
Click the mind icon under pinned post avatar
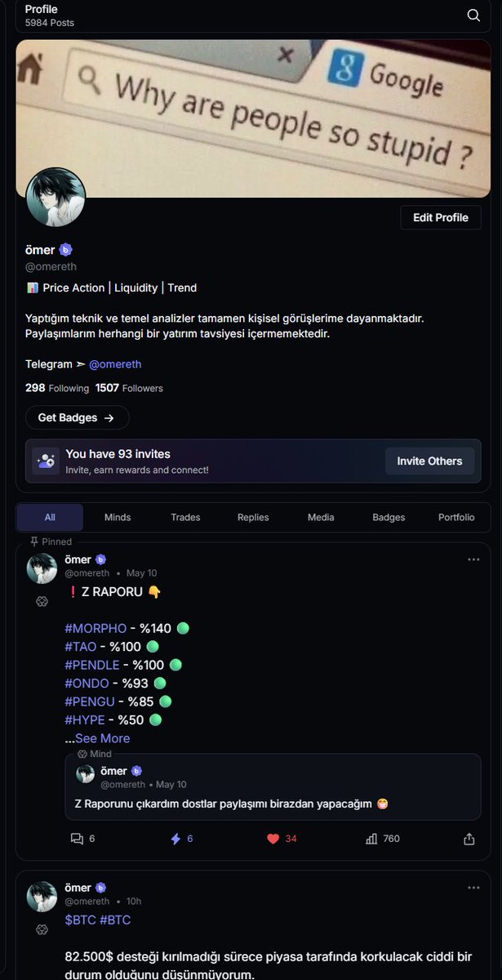42,601
